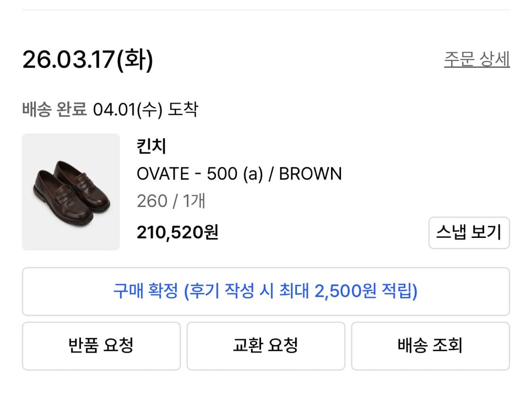Open the 스냅 보기 snap viewer
Screen dimensions: 532x393
(x=469, y=232)
